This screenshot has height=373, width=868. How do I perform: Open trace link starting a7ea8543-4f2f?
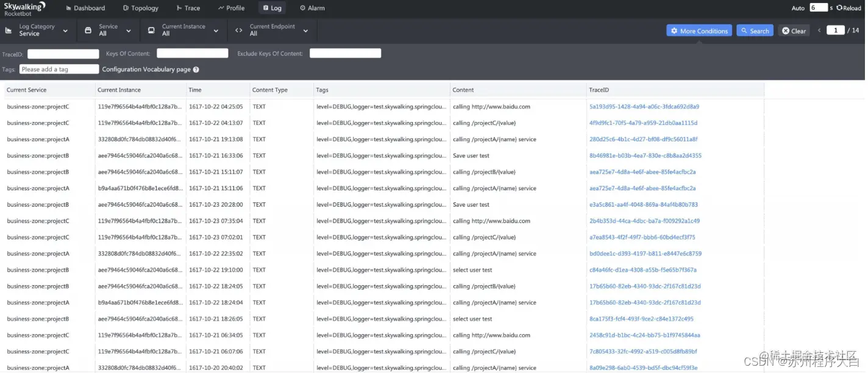(x=642, y=238)
